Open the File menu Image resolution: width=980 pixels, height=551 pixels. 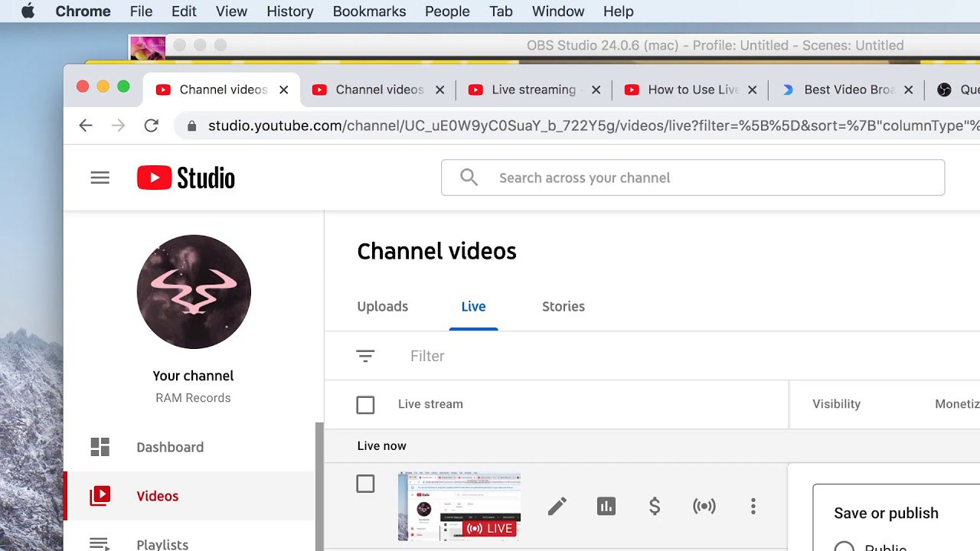coord(141,11)
